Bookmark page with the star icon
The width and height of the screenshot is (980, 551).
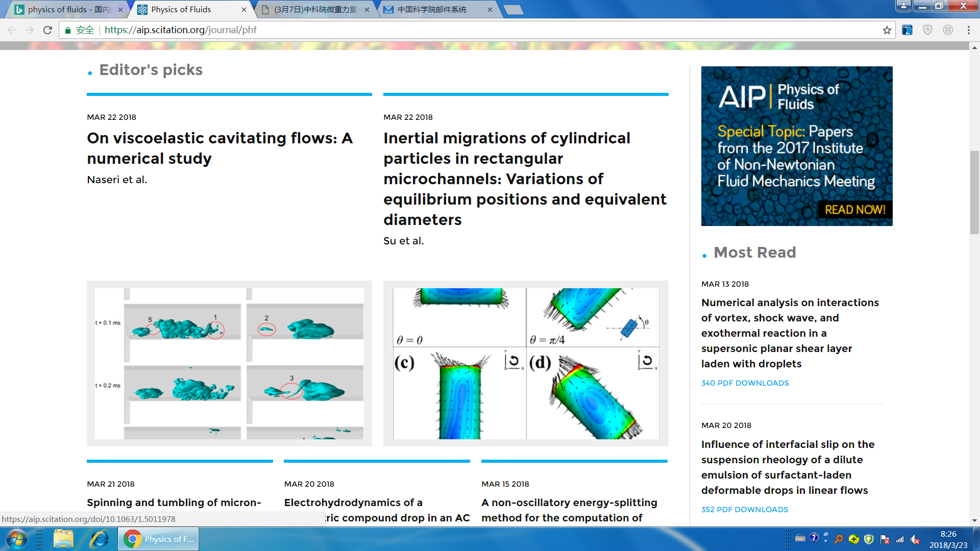point(887,30)
